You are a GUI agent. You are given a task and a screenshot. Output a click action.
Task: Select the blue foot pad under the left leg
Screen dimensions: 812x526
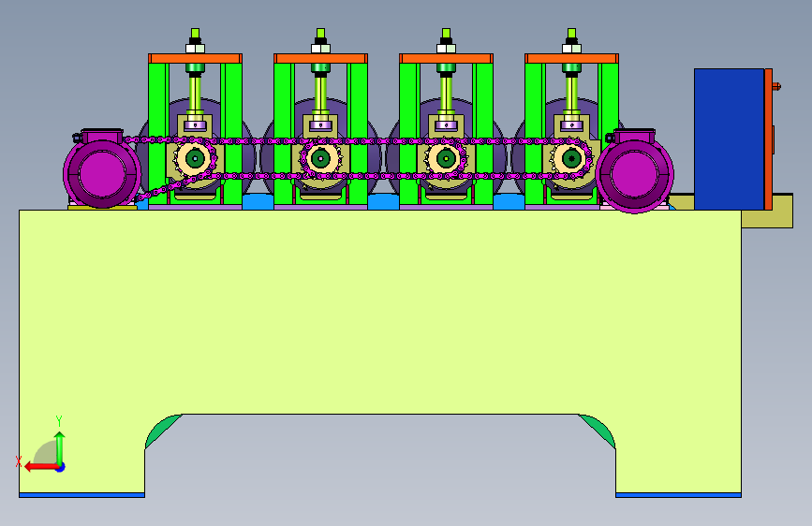[x=81, y=495]
